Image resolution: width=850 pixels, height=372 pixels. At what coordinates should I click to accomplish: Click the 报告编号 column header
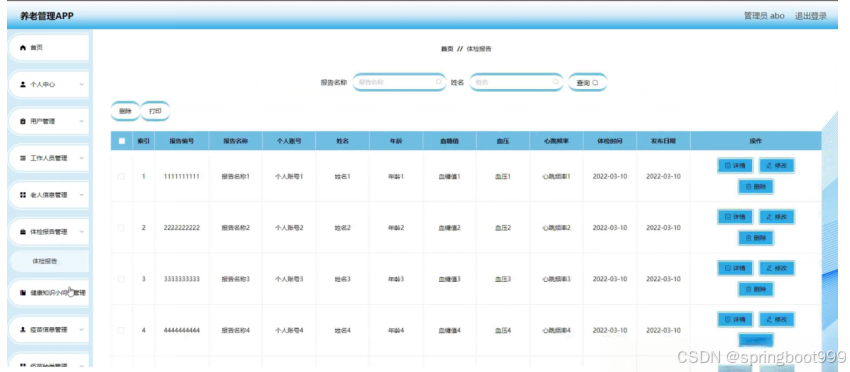(182, 141)
